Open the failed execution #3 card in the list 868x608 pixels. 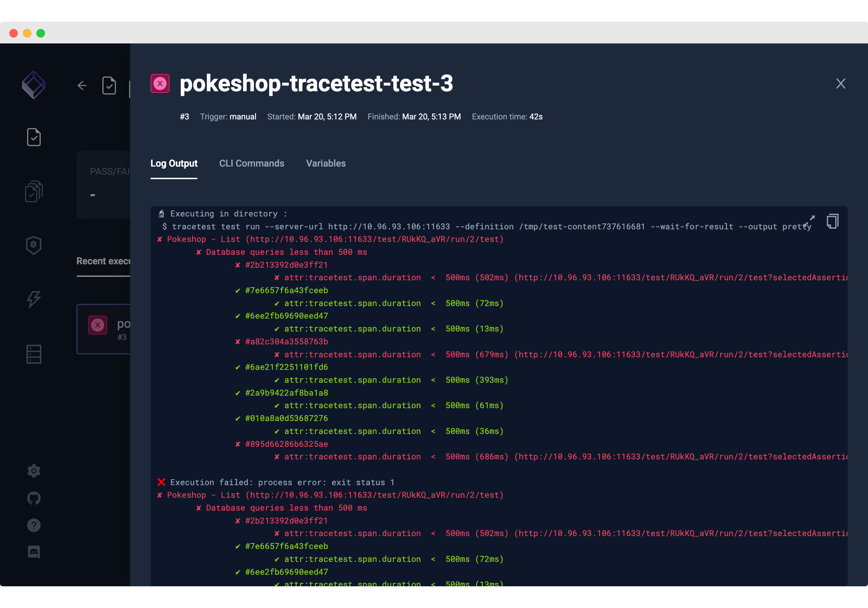click(x=104, y=329)
